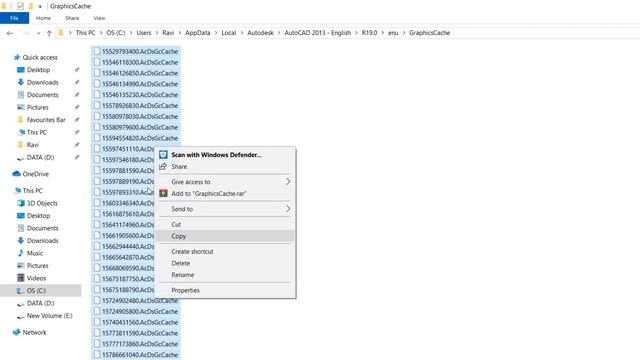This screenshot has height=360, width=640.
Task: Click the Pictures icon under This PC
Action: [21, 266]
